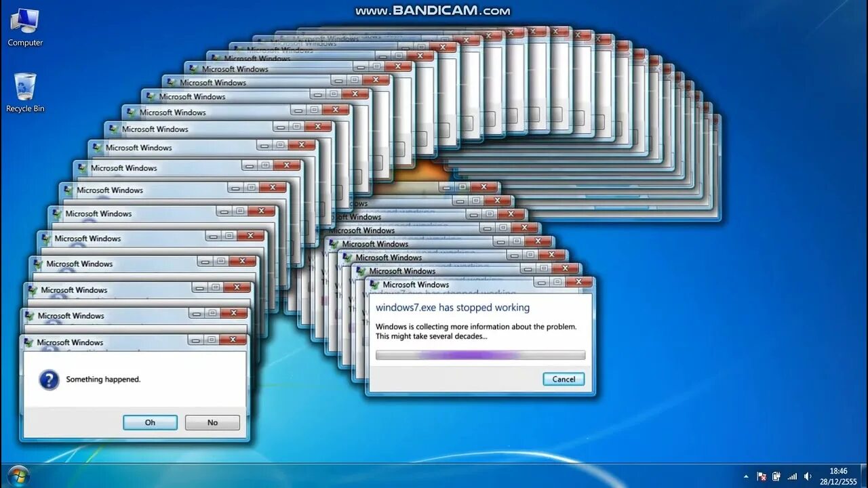Image resolution: width=868 pixels, height=488 pixels.
Task: Click the Microsoft Windows title of stopped working dialog
Action: tap(416, 285)
